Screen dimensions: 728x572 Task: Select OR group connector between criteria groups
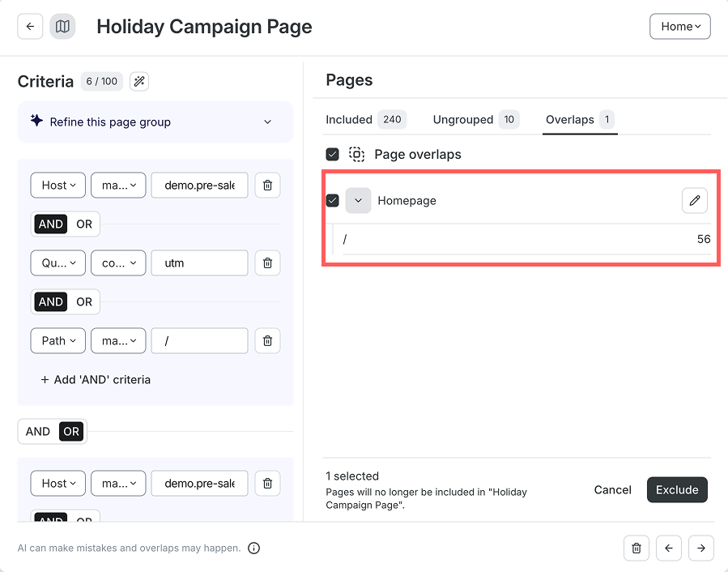click(71, 432)
